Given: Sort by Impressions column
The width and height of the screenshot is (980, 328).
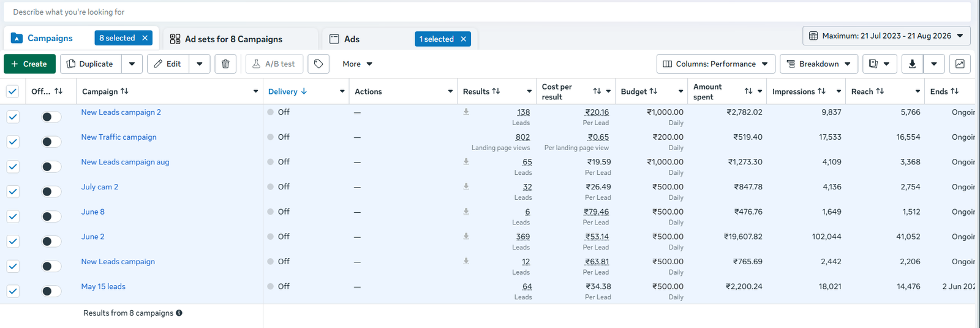Looking at the screenshot, I should click(821, 91).
